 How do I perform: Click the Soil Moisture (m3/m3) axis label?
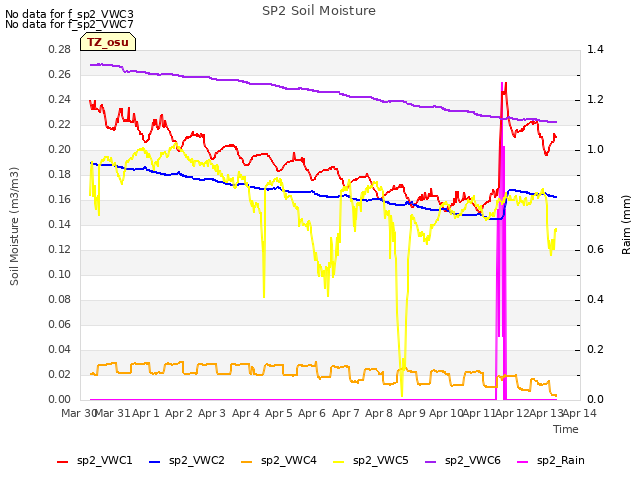click(14, 226)
